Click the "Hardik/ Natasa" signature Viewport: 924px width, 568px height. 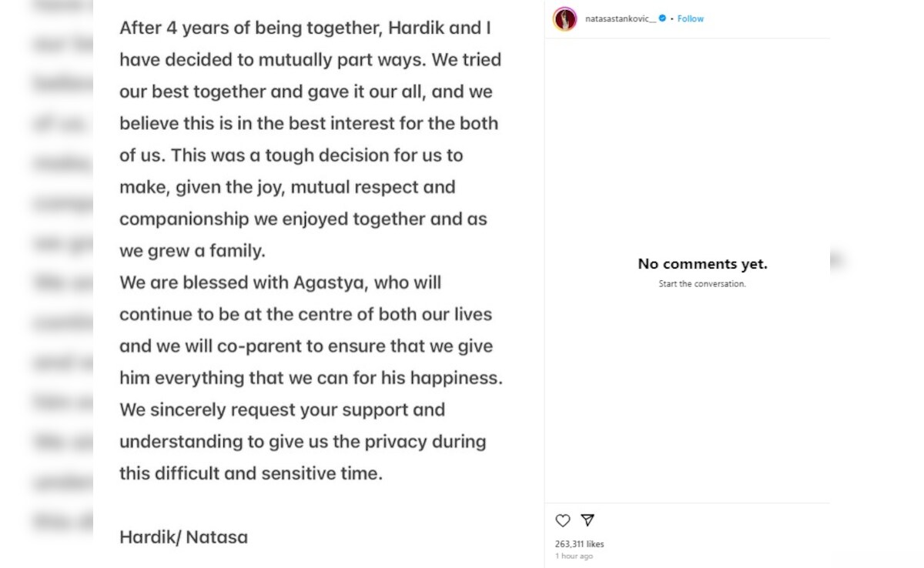tap(183, 536)
